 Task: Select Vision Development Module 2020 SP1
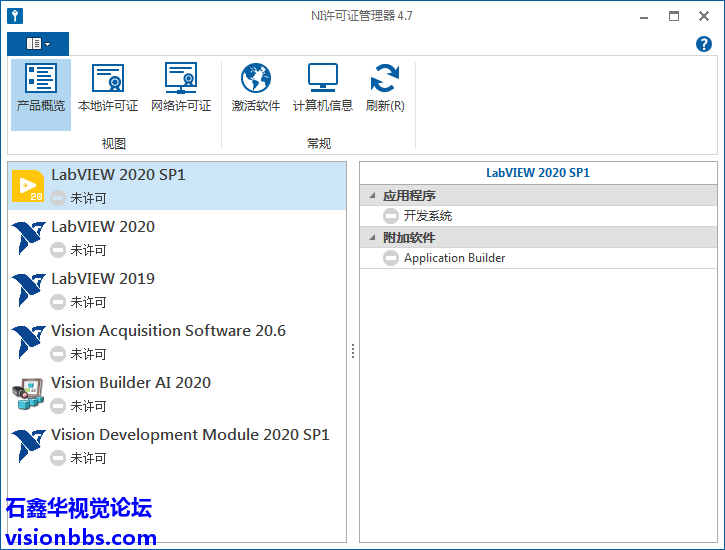point(190,435)
